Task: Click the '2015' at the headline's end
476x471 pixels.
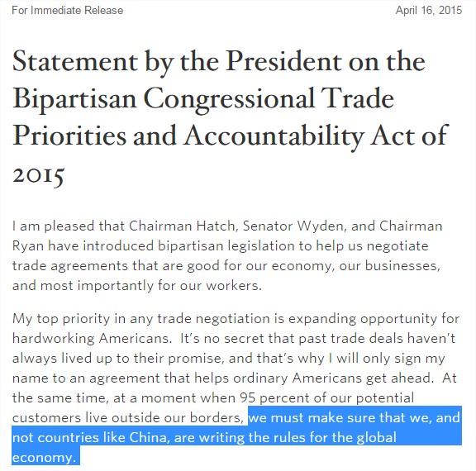Action: pos(39,175)
